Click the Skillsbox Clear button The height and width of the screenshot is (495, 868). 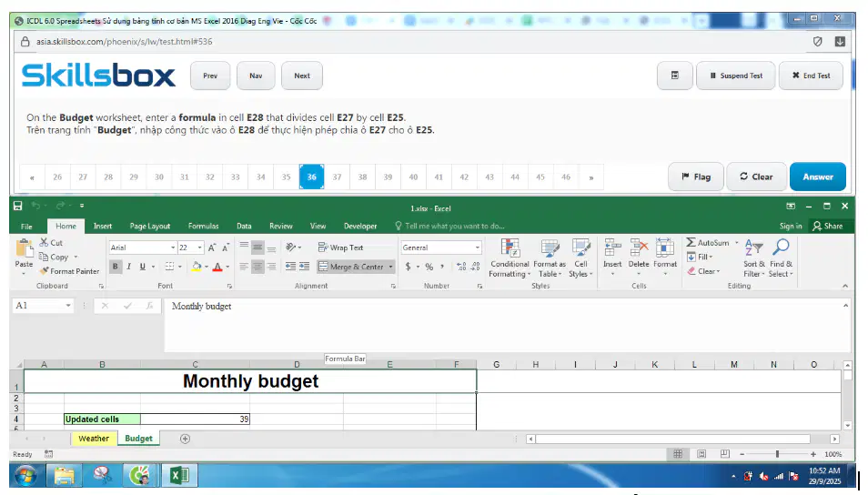(x=756, y=177)
